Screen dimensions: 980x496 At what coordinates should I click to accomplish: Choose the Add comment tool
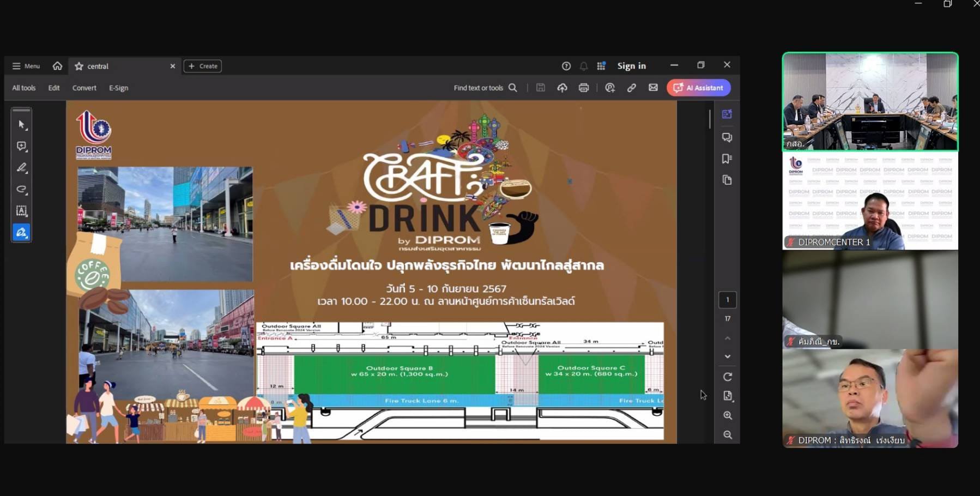[22, 146]
